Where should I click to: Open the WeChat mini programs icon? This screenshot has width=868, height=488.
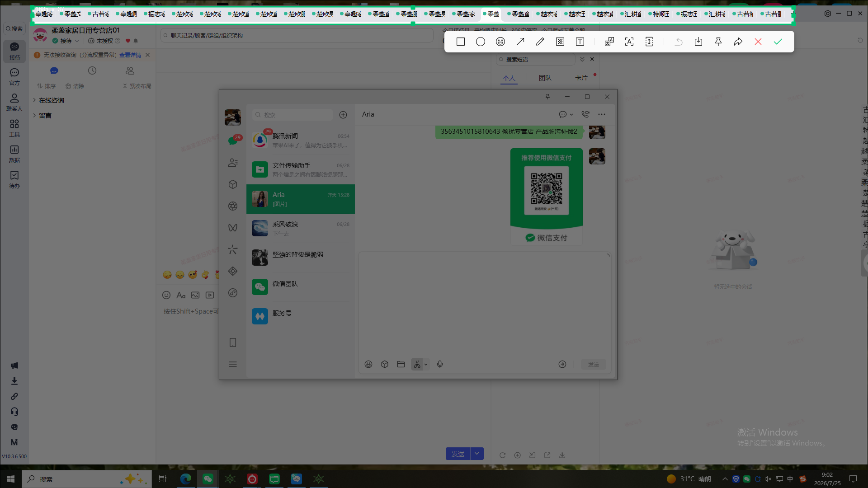click(x=233, y=293)
